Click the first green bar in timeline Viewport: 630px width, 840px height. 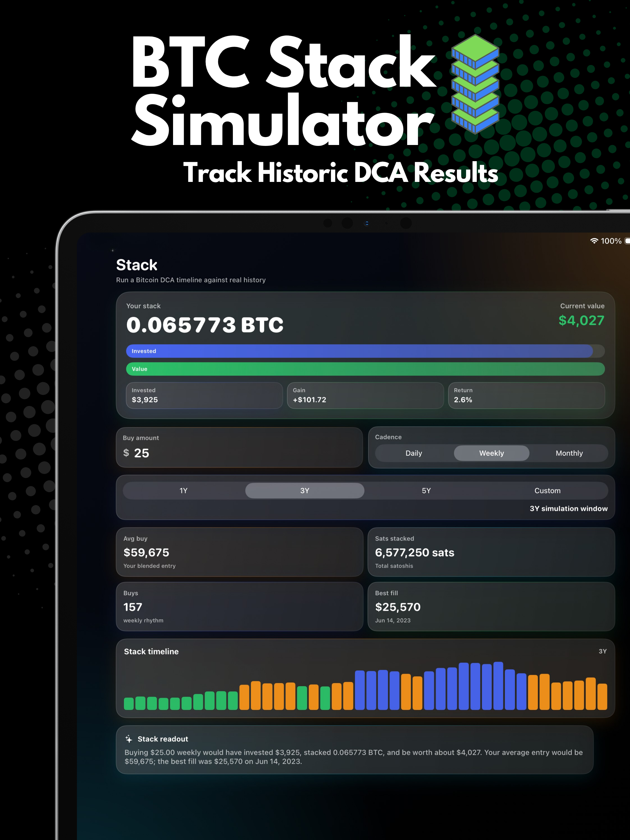tap(129, 703)
